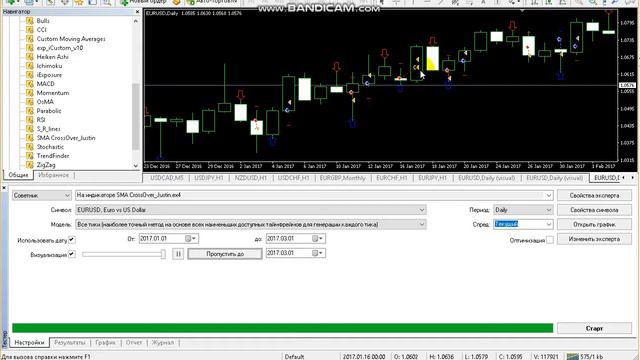Click the green testing progress bar
This screenshot has height=360, width=640.
282,328
